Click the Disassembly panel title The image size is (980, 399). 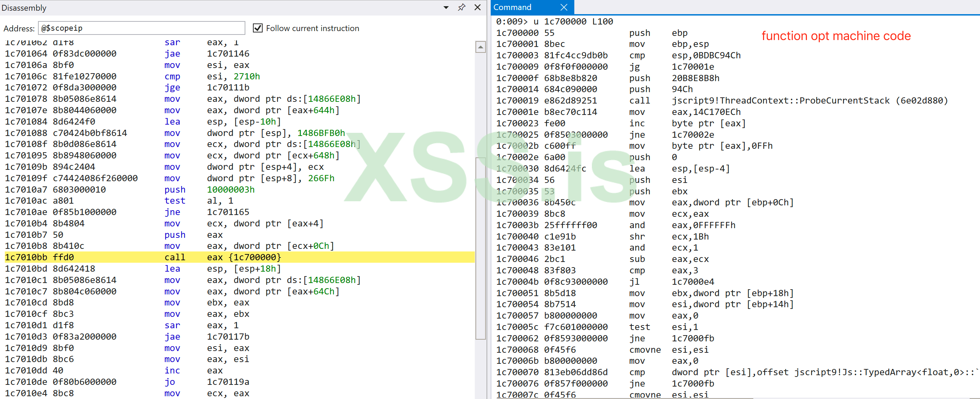[x=23, y=8]
